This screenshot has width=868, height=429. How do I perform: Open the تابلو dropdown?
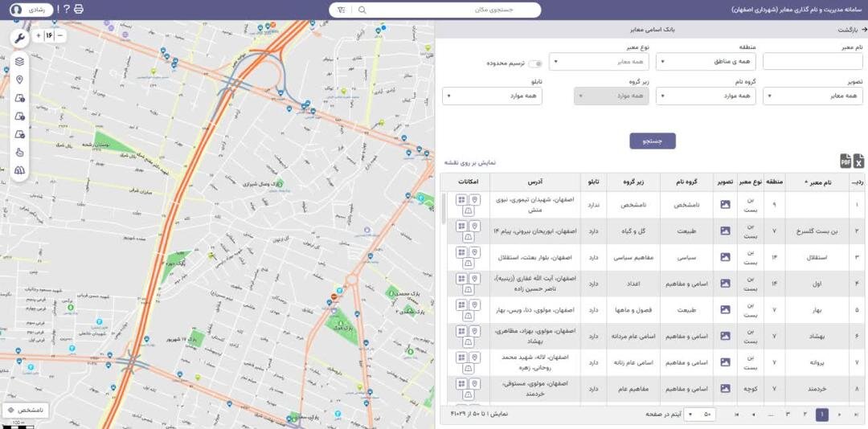tap(492, 96)
